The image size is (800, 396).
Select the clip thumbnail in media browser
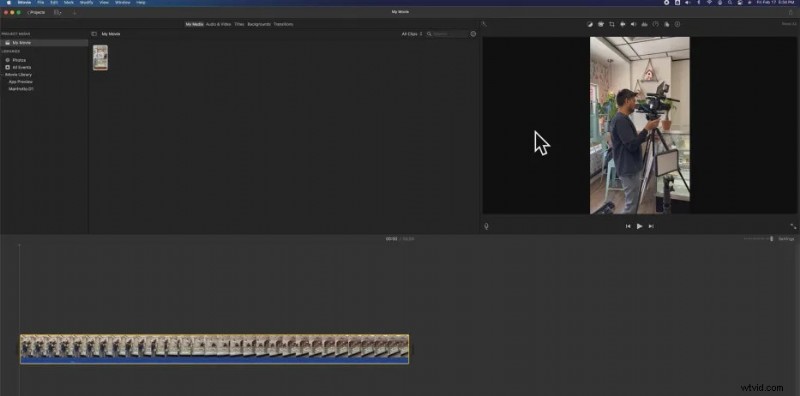pyautogui.click(x=101, y=58)
